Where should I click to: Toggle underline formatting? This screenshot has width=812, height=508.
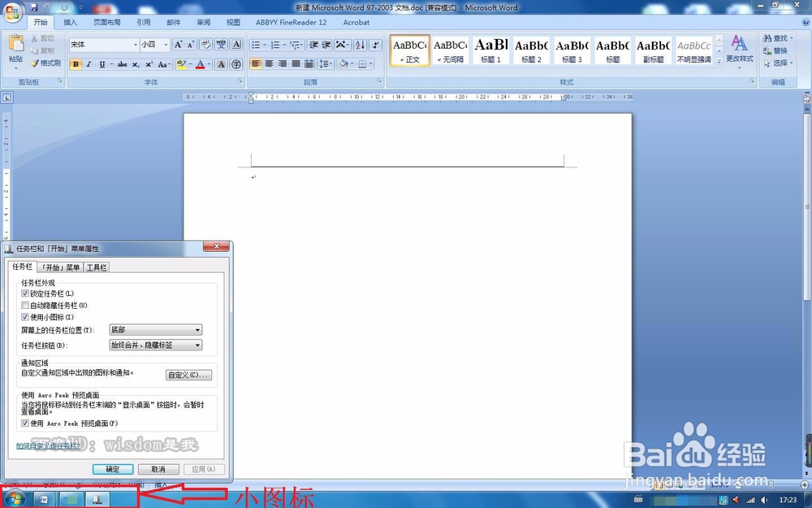[x=102, y=64]
